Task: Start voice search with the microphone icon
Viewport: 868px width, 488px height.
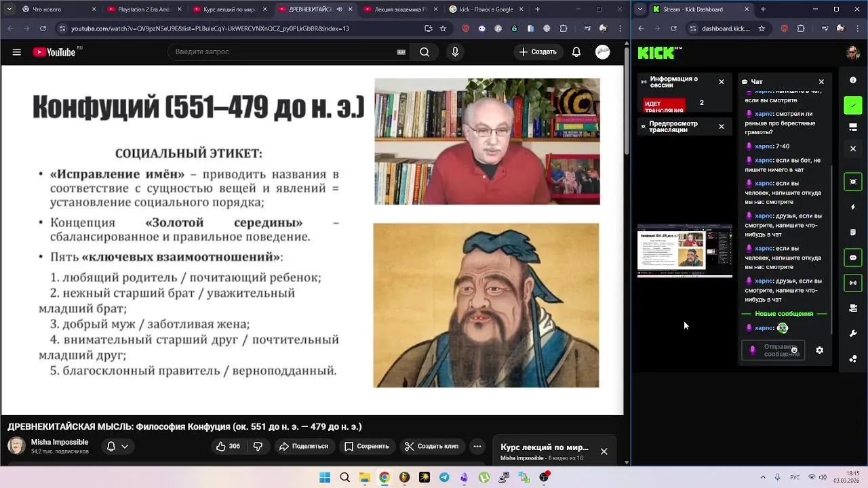Action: click(455, 52)
